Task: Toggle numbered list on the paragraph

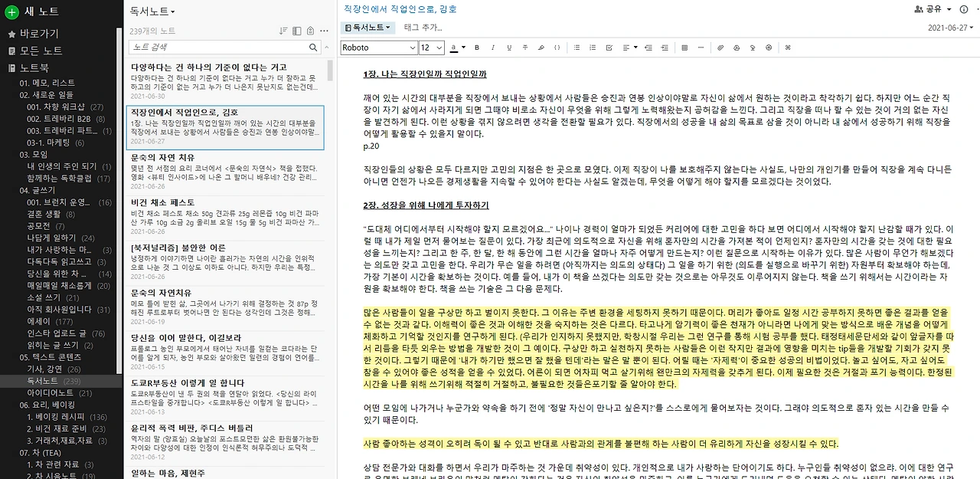Action: [592, 48]
